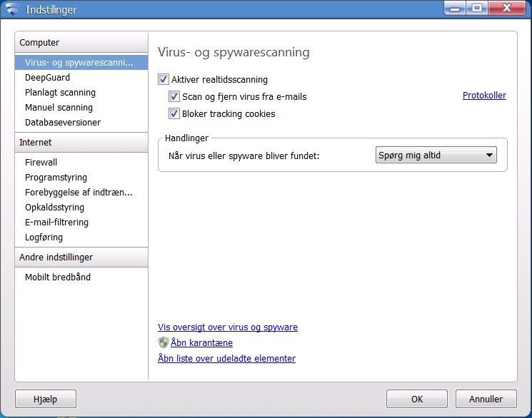The height and width of the screenshot is (418, 532).
Task: Open Logføring settings
Action: coord(81,238)
